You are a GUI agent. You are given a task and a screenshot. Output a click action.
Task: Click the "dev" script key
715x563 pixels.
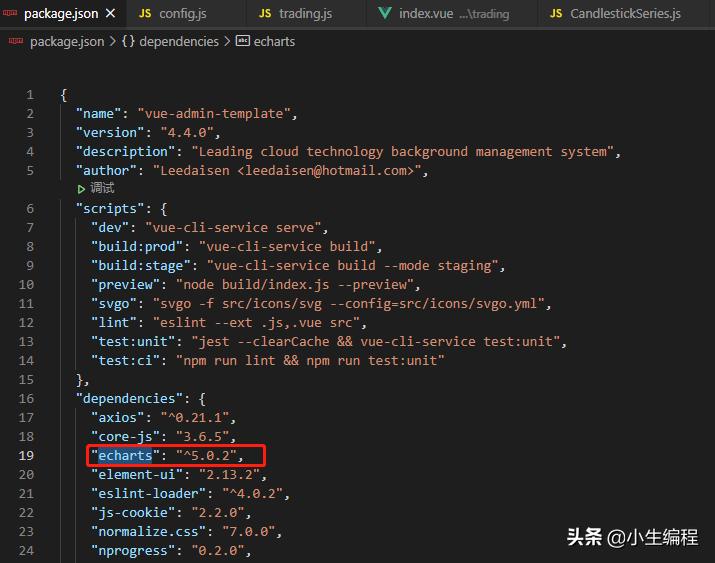(x=110, y=227)
